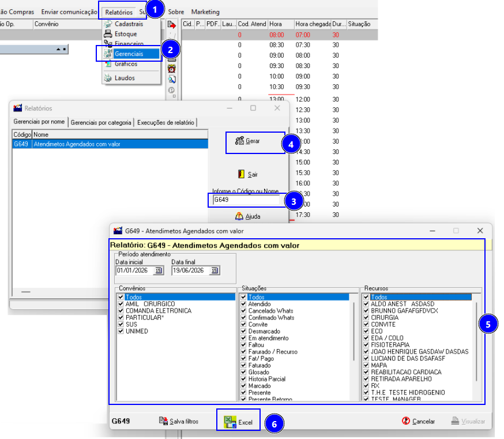
Task: Select the Gerenciais menu entry
Action: coord(129,54)
